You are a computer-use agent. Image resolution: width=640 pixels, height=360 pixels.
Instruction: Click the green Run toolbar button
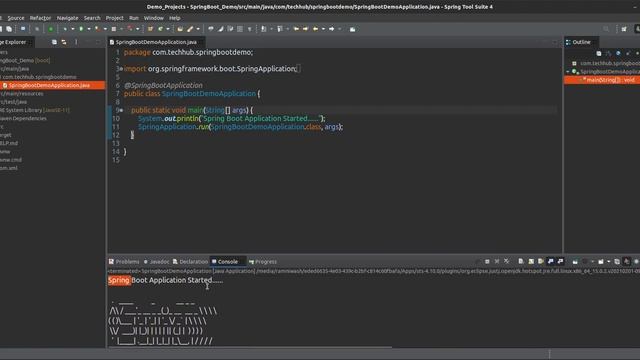[81, 29]
